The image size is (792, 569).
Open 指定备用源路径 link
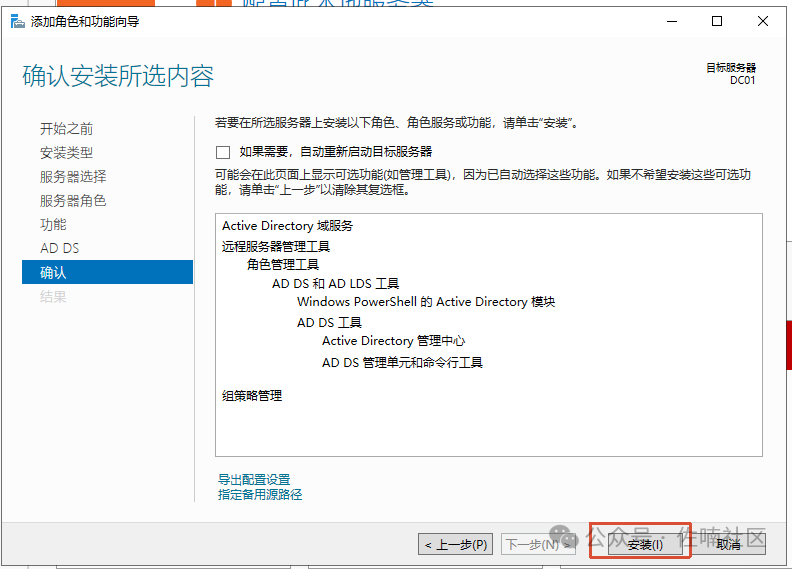pos(260,494)
